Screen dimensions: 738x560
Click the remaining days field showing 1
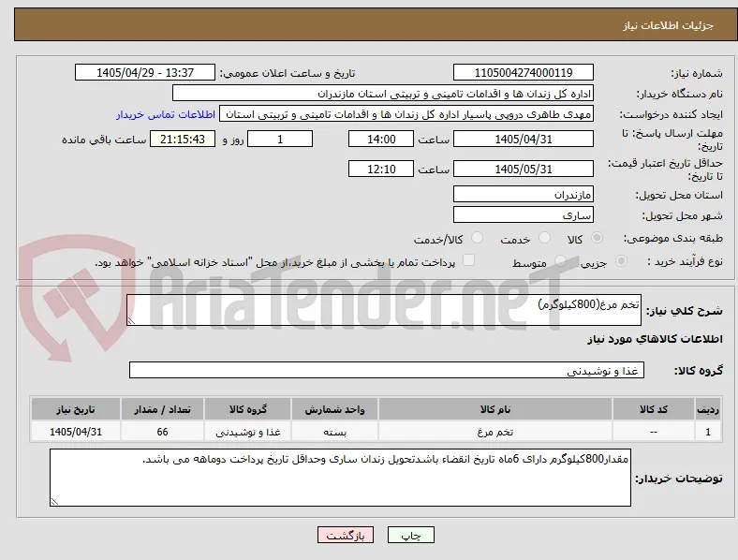pyautogui.click(x=280, y=139)
